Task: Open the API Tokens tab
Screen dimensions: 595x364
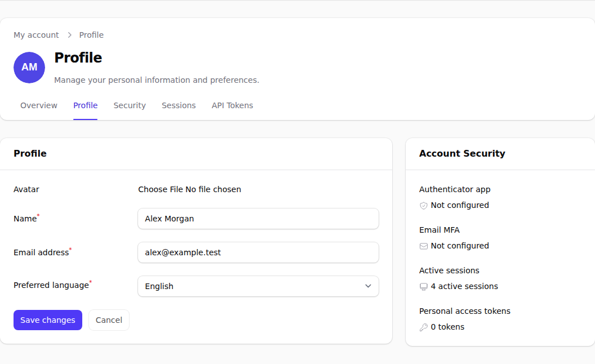Action: 232,105
